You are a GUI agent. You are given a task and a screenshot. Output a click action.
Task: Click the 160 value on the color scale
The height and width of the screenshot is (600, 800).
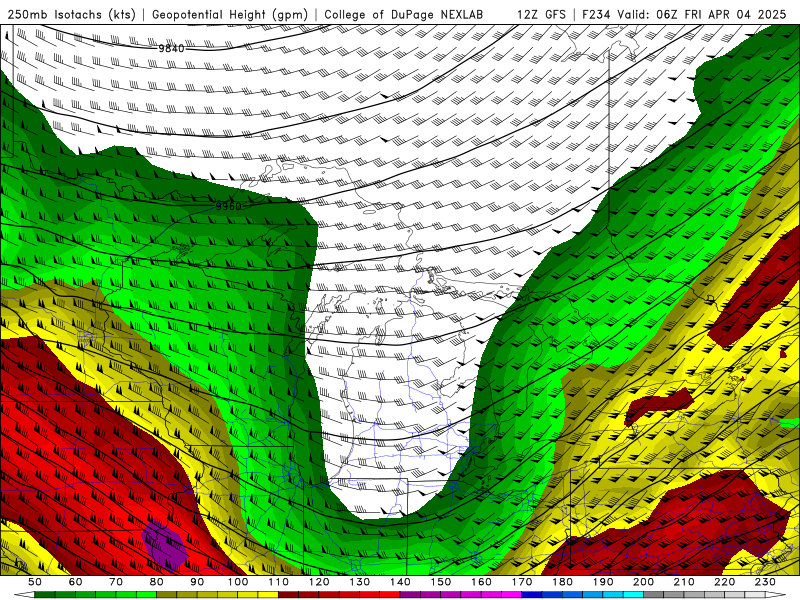pyautogui.click(x=481, y=582)
